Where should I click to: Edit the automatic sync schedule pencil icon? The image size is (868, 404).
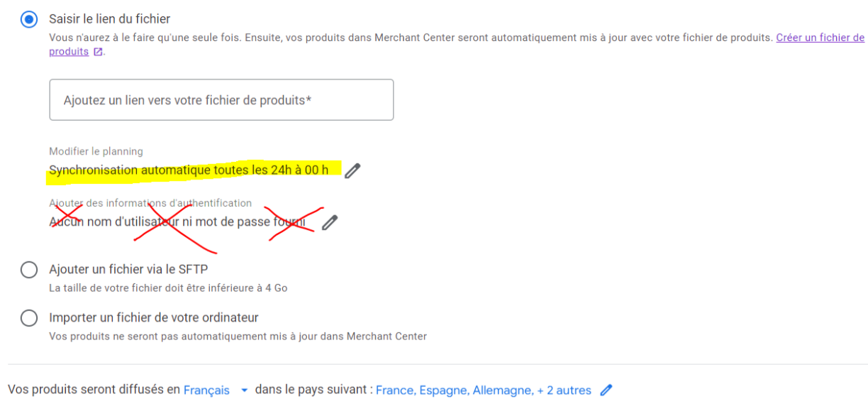pos(352,170)
